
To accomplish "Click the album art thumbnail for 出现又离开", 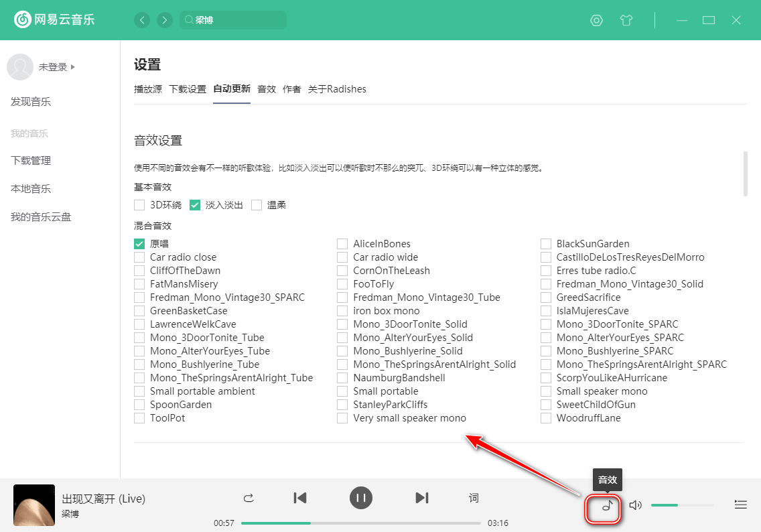I will tap(33, 505).
